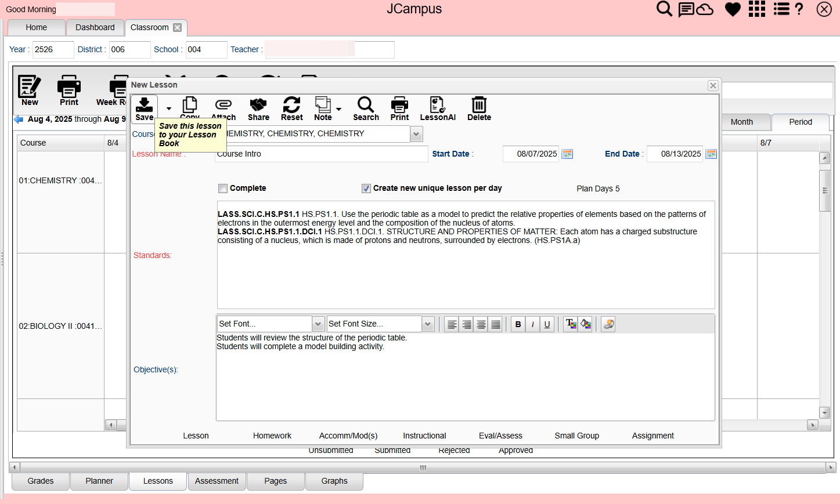Open the background fill color picker
This screenshot has height=504, width=840.
(x=586, y=324)
